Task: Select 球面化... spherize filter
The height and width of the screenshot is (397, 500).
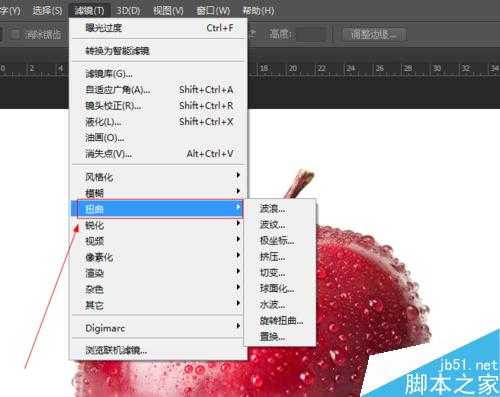Action: click(x=280, y=289)
